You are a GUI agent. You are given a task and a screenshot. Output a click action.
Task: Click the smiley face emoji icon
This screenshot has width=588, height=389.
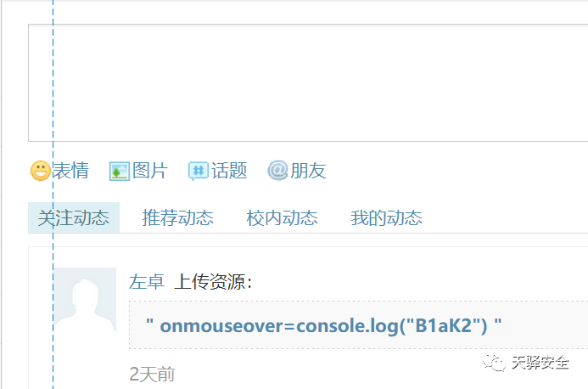[x=41, y=171]
